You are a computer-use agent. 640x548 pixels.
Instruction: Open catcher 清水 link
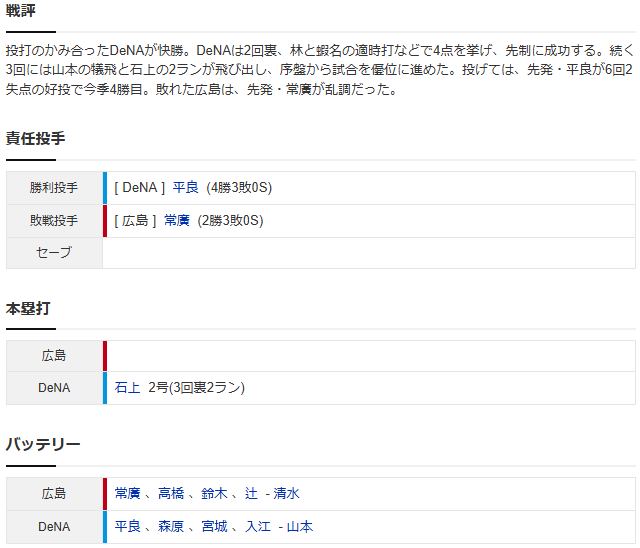[x=287, y=494]
